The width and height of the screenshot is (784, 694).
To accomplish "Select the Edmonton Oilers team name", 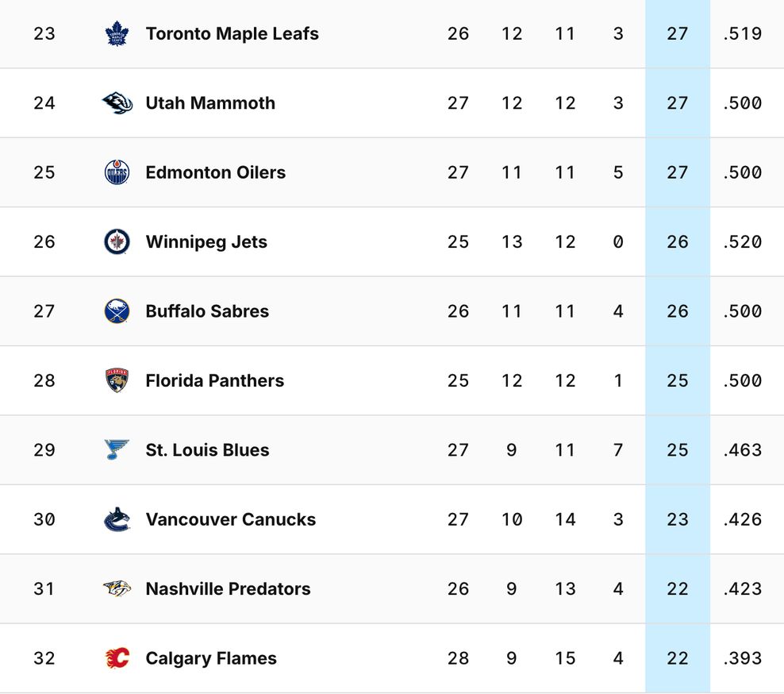I will (x=215, y=172).
